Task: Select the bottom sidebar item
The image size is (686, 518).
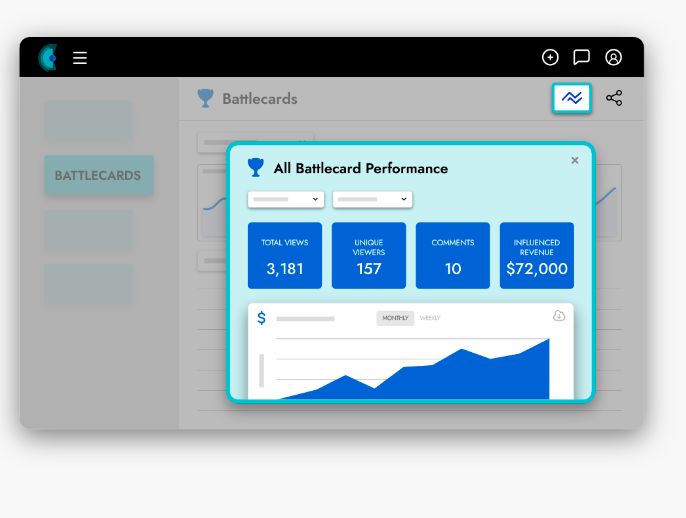Action: click(x=89, y=284)
